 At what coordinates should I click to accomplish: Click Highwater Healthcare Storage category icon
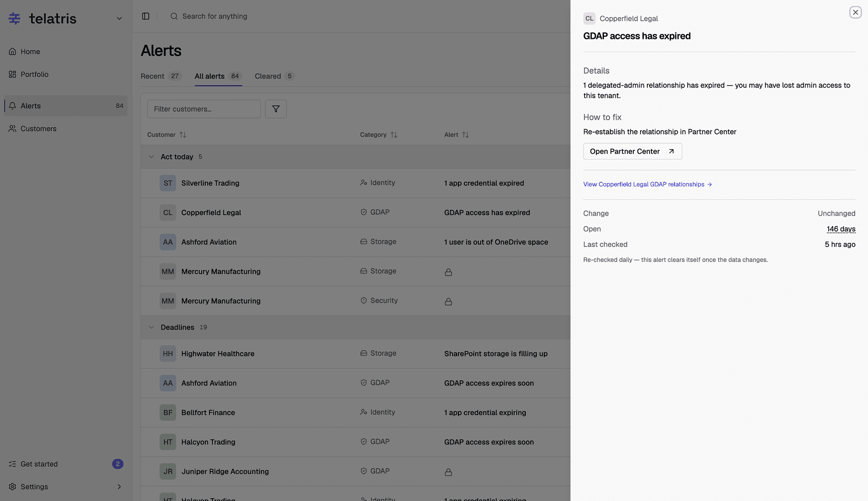[x=363, y=353]
